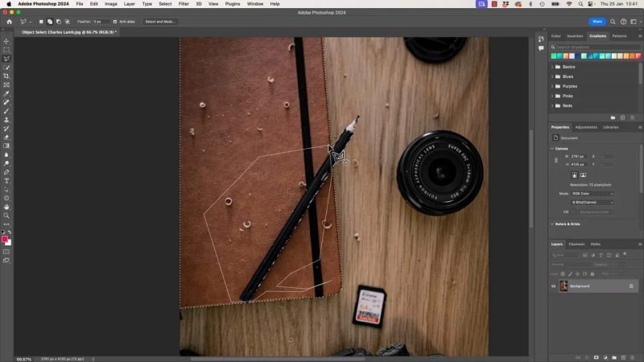
Task: Expand the Reds gradient folder
Action: pyautogui.click(x=552, y=106)
